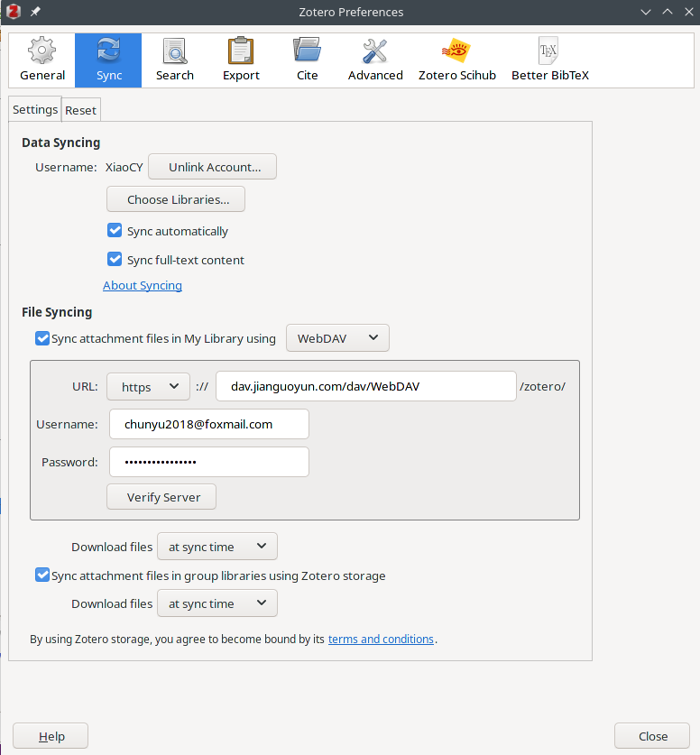This screenshot has width=700, height=755.
Task: Click the Close button at bottom
Action: click(652, 736)
